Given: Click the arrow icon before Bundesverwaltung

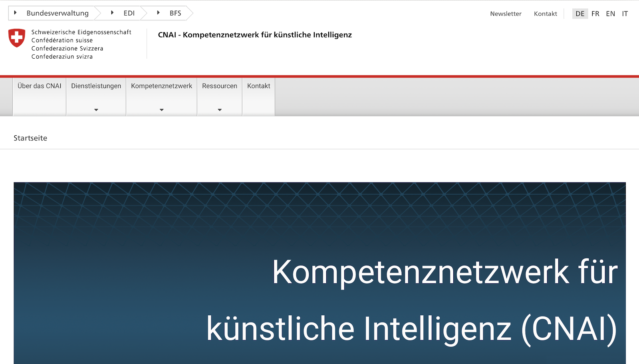Looking at the screenshot, I should [15, 13].
